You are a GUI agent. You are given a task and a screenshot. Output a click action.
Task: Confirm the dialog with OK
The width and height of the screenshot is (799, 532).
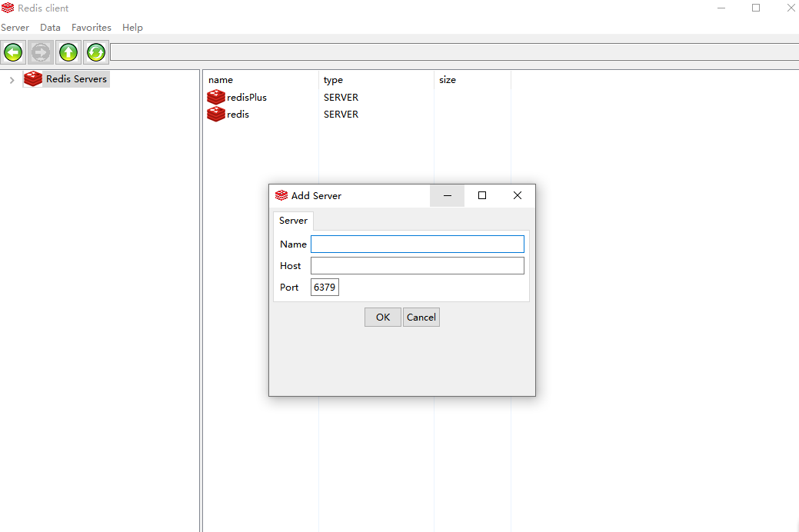coord(383,317)
